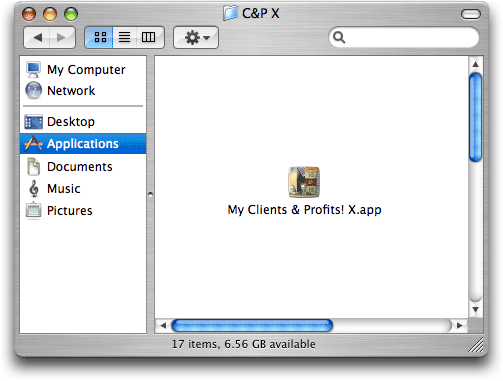Click the toolbar hide pill button
Viewport: 503px width, 381px height.
pos(471,14)
